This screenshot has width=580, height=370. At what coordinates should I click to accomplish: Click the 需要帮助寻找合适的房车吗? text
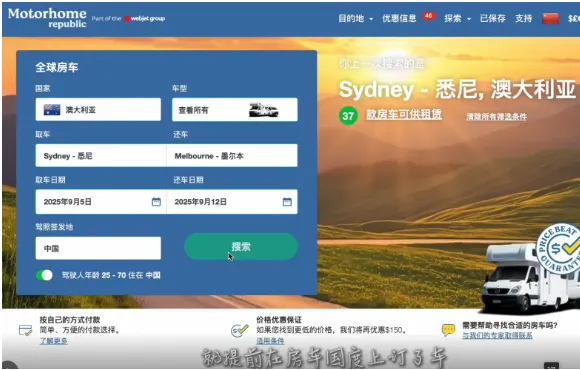(x=510, y=326)
